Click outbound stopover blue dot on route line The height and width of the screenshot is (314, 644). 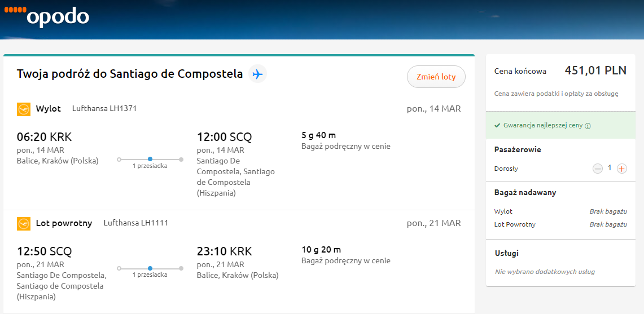(150, 160)
